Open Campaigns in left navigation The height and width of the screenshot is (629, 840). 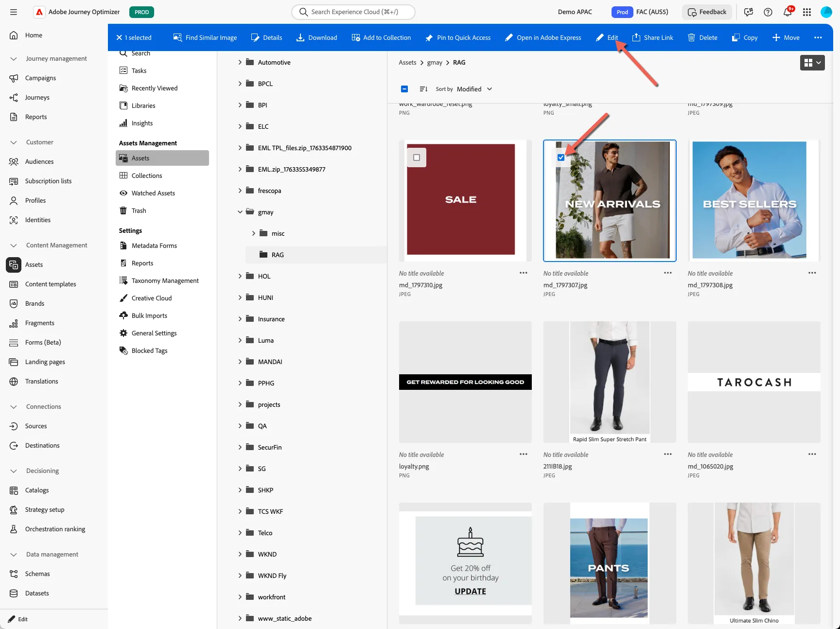tap(40, 78)
